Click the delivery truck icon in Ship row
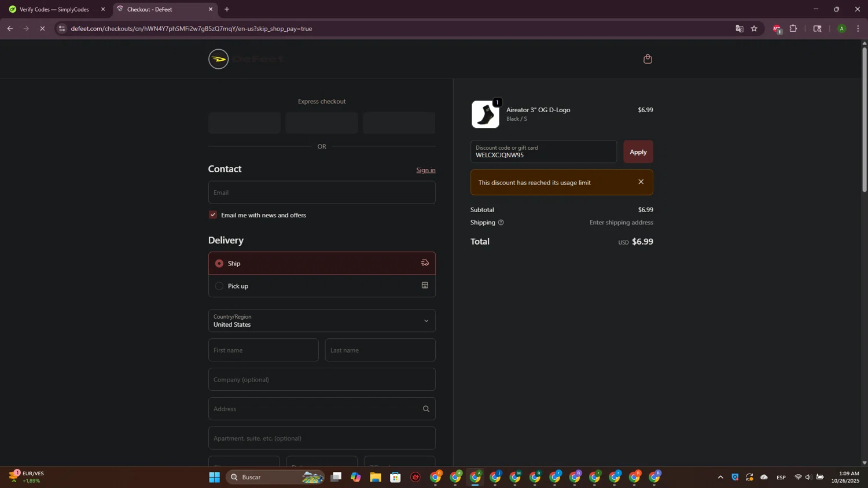The width and height of the screenshot is (868, 488). coord(425,263)
